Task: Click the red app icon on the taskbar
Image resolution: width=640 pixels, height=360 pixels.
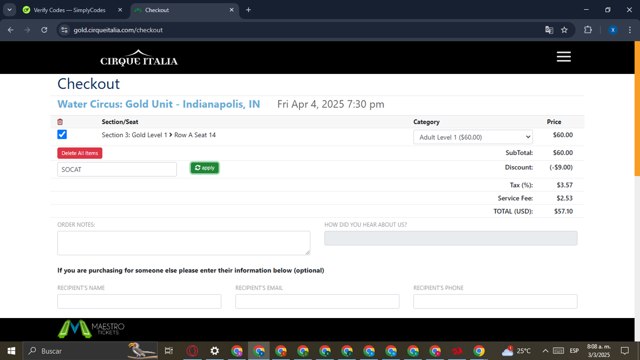Action: [457, 351]
